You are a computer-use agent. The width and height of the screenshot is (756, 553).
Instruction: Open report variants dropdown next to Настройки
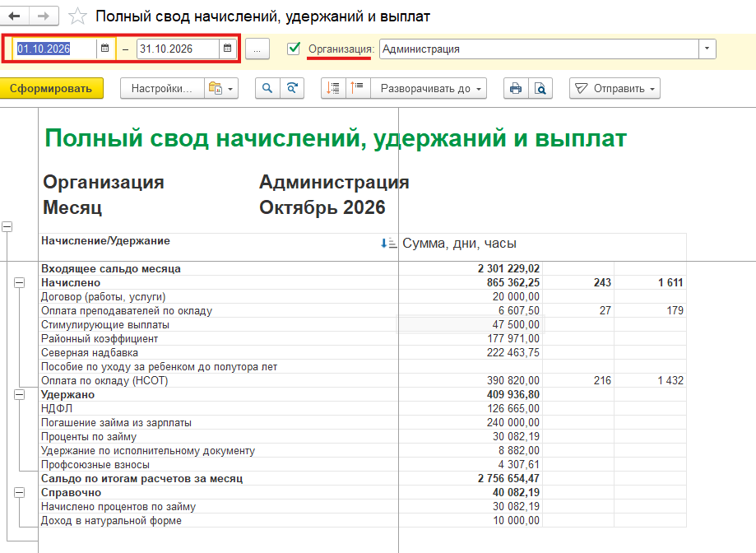(x=221, y=89)
